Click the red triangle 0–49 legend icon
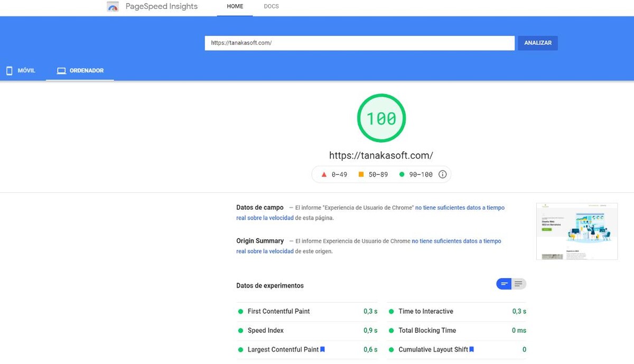The image size is (634, 364). tap(324, 174)
